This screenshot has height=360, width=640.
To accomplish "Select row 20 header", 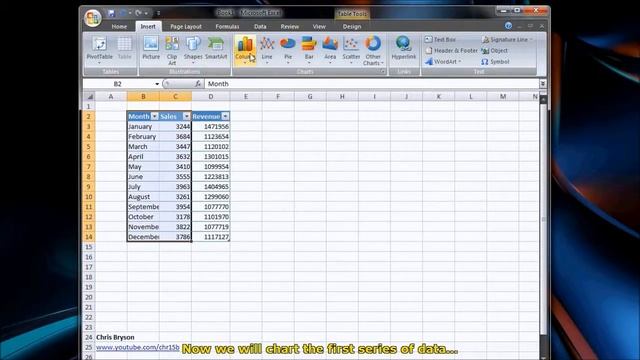I will pos(89,297).
